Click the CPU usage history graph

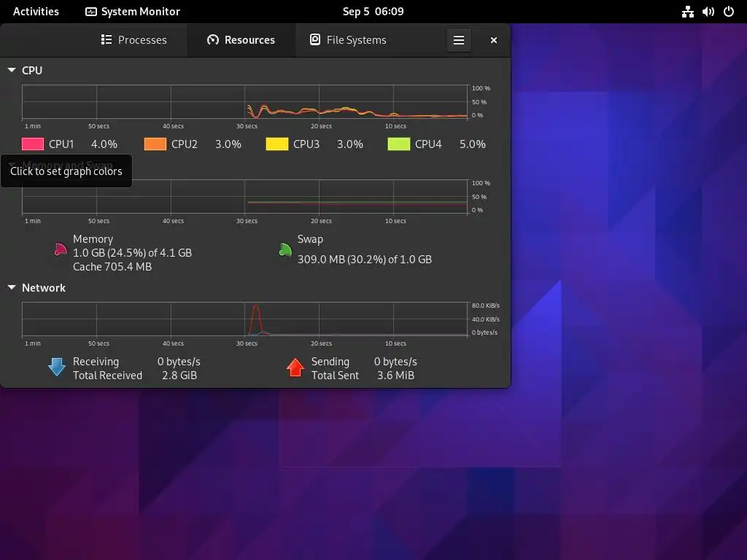tap(245, 102)
